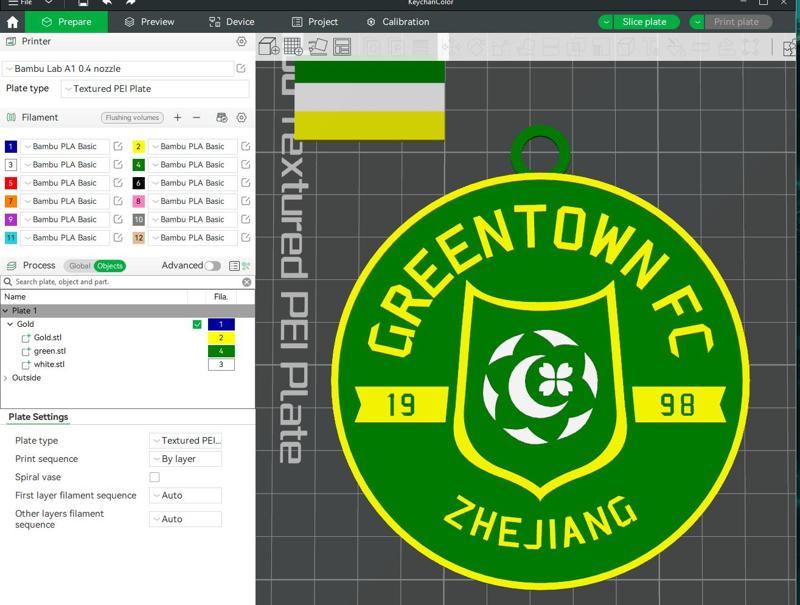Screen dimensions: 800x605
Task: Open the Plate Settings plate type dropdown
Action: pos(186,440)
